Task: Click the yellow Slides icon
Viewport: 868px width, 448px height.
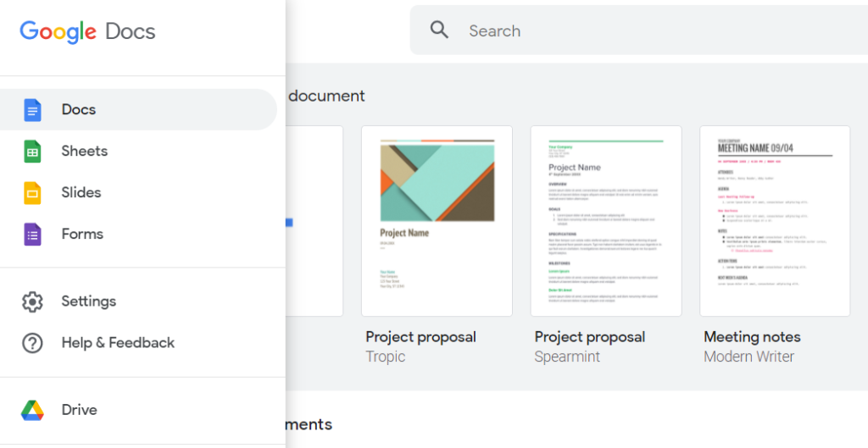Action: coord(33,192)
